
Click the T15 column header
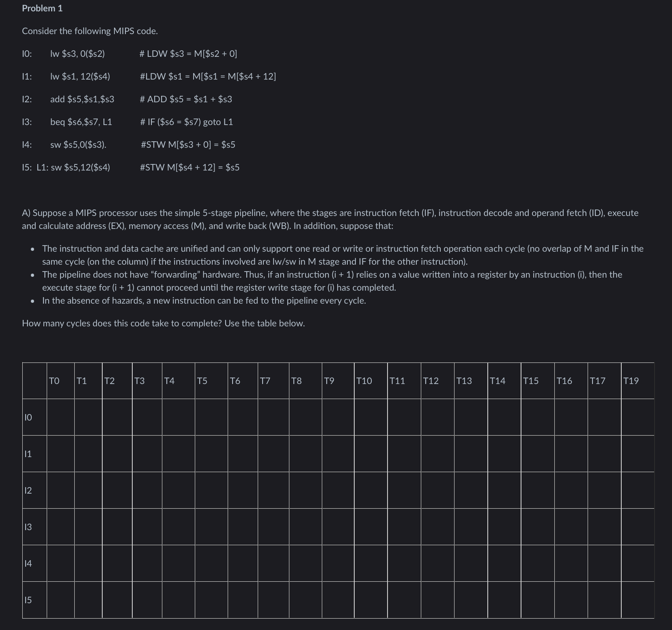[538, 381]
